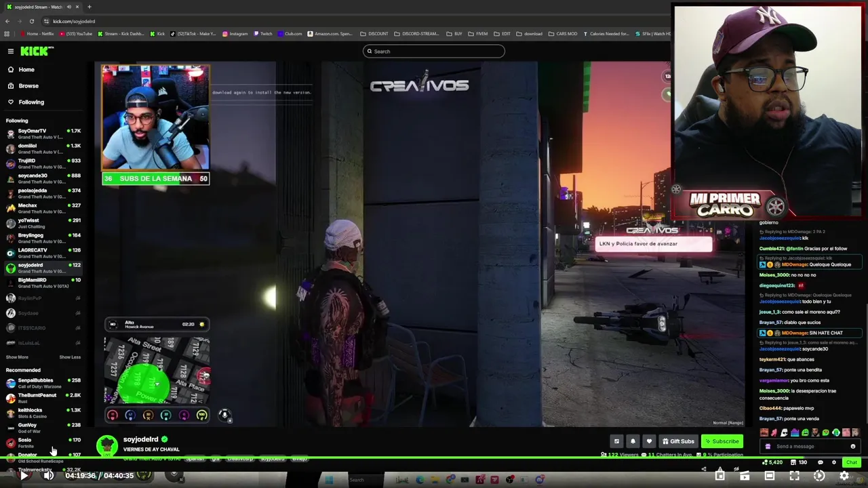Click the green Chat button

[851, 462]
